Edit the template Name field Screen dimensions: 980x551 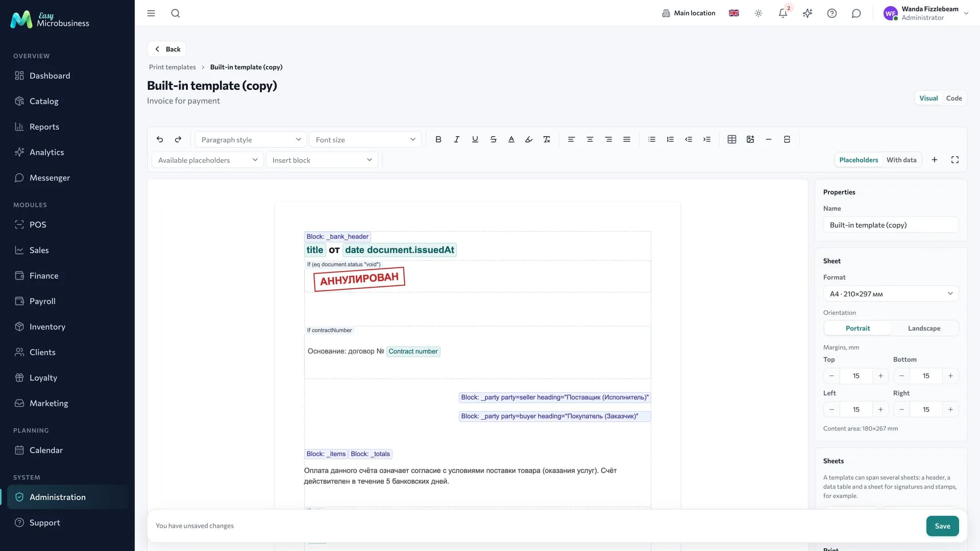pos(891,225)
